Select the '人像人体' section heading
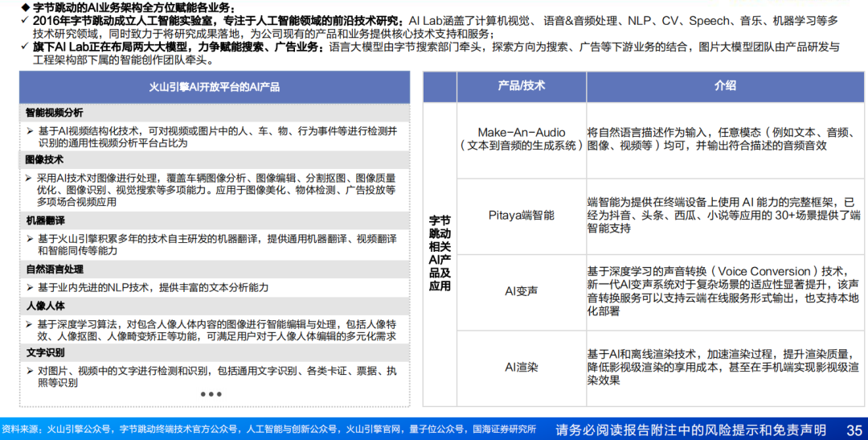Image resolution: width=868 pixels, height=440 pixels. (45, 306)
